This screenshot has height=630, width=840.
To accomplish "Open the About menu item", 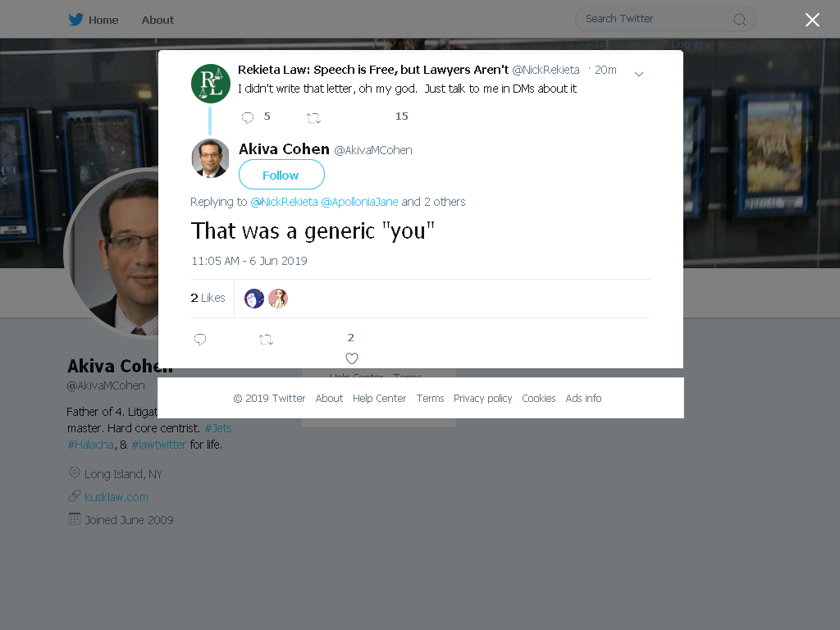I will pos(157,20).
